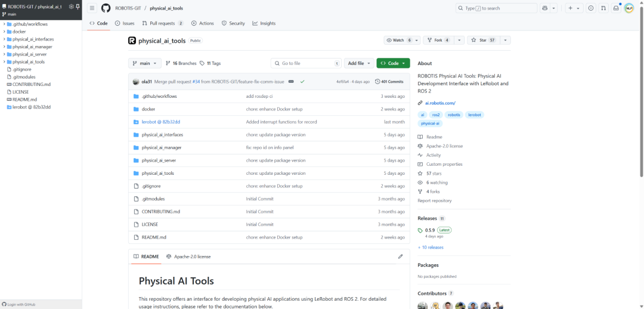Open the notifications inbox icon
Screen dimensions: 644x309
616,8
